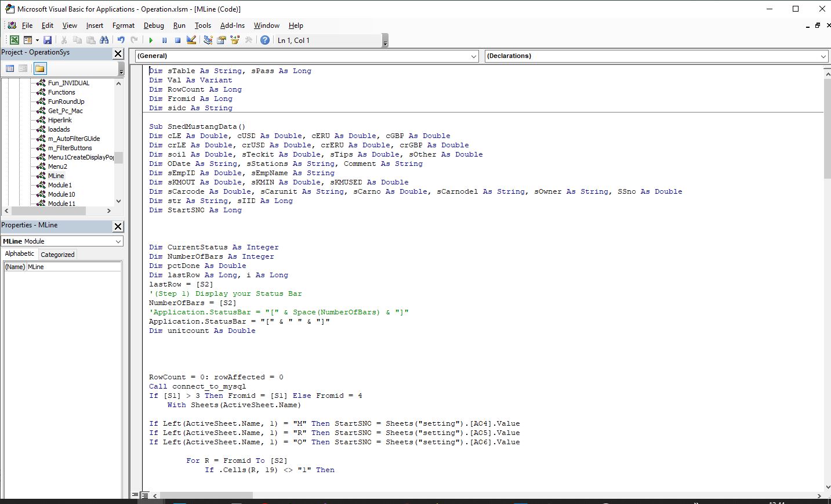Open the (General) object dropdown
Image resolution: width=831 pixels, height=504 pixels.
click(x=473, y=56)
